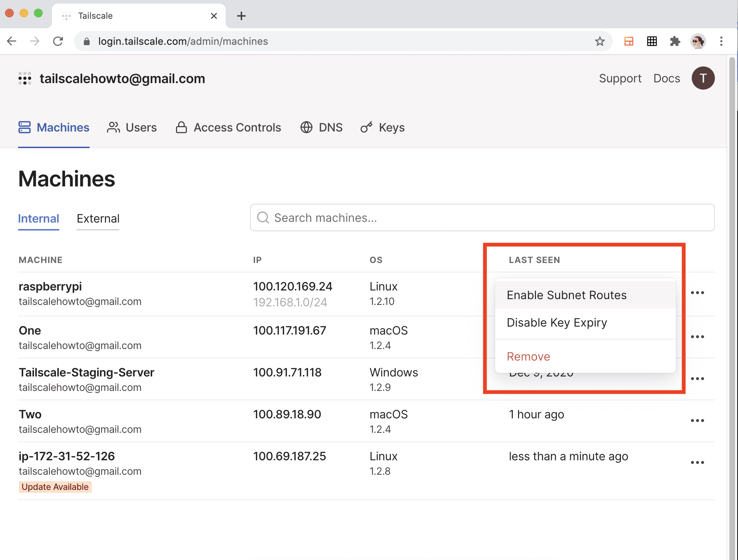Open options for Tailscale-Staging-Server
The height and width of the screenshot is (560, 738).
pos(697,379)
